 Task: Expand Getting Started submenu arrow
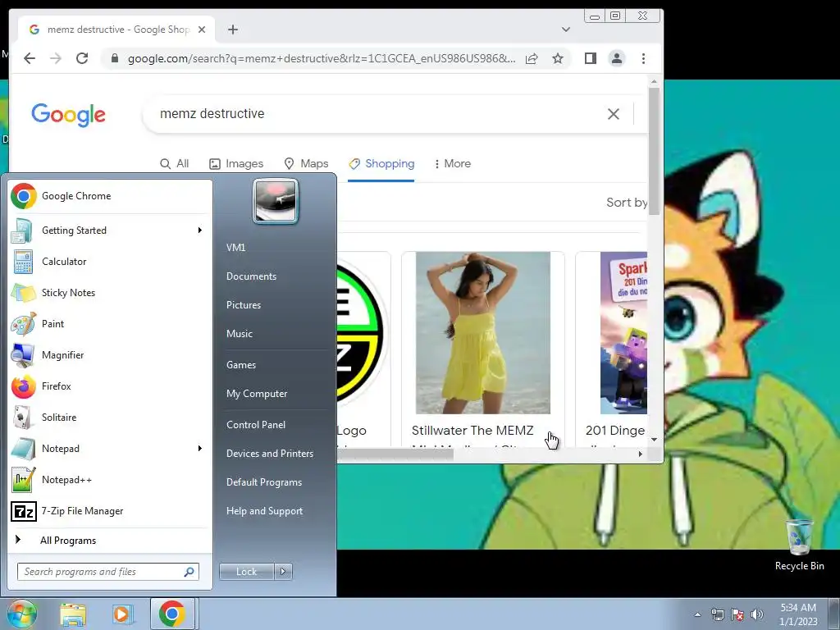tap(200, 231)
